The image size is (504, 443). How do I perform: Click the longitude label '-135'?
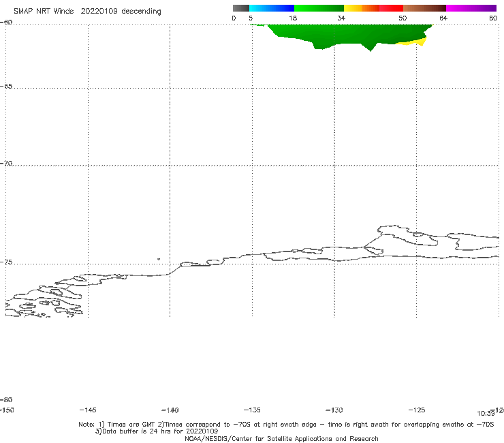[x=252, y=410]
